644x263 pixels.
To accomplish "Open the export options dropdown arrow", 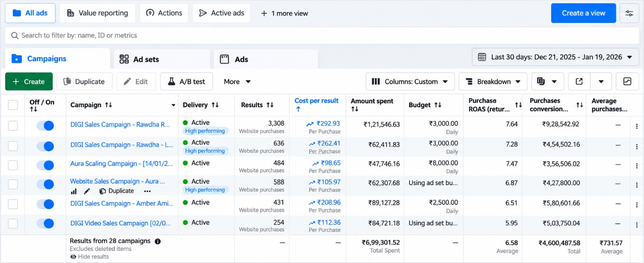I will [x=601, y=82].
